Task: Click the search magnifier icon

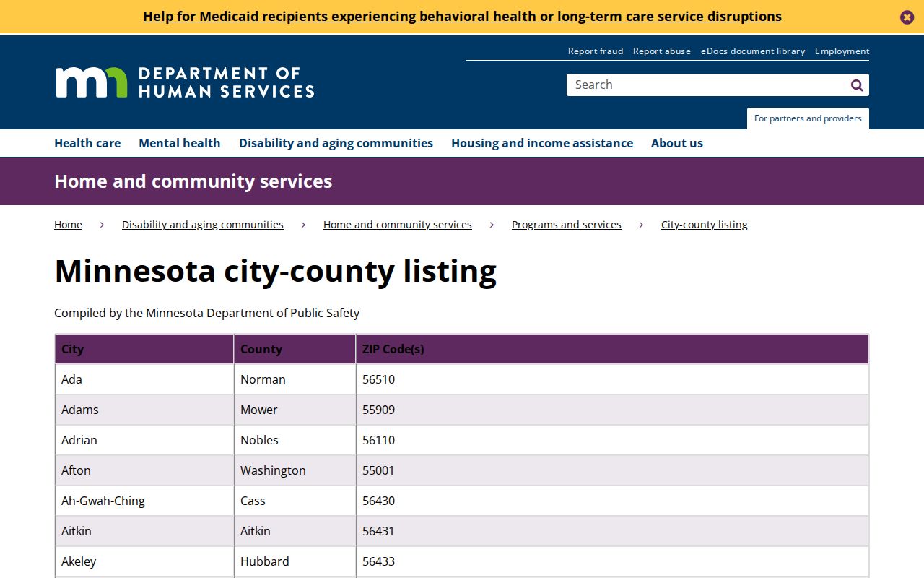Action: [857, 85]
